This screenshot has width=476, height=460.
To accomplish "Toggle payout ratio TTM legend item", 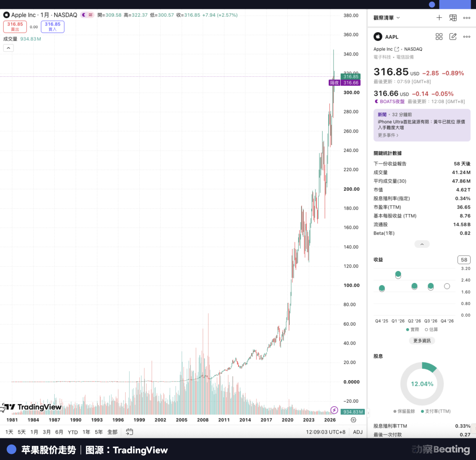I will (x=435, y=411).
